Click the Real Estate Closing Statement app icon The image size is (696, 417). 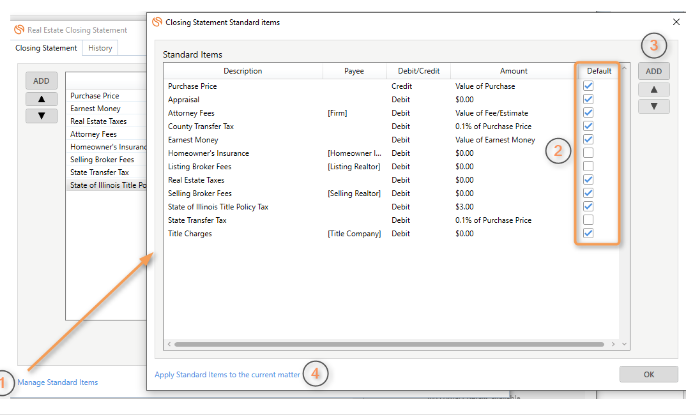[x=19, y=30]
